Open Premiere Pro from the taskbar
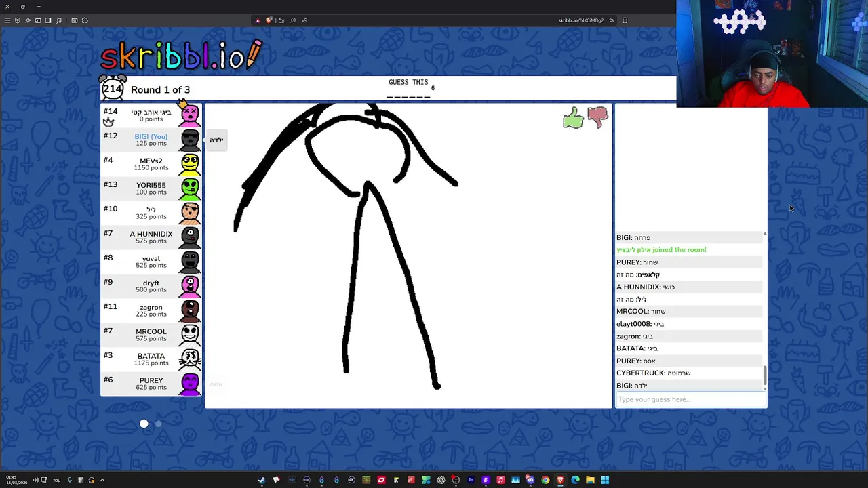Viewport: 868px width, 488px height. click(x=471, y=480)
